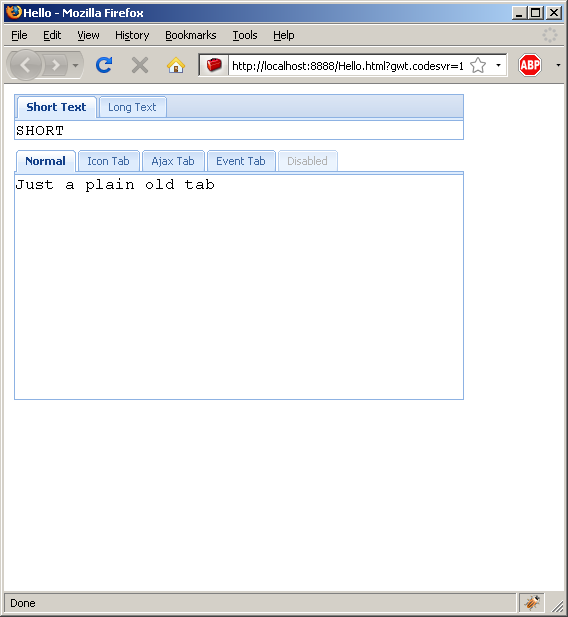The height and width of the screenshot is (617, 568).
Task: Click the localhost URL address field
Action: click(x=347, y=65)
